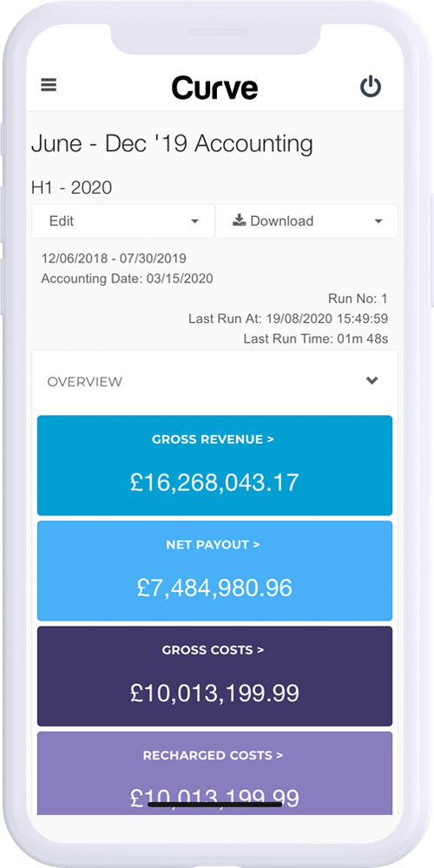Open Recharged Costs details link
This screenshot has width=434, height=868.
214,755
